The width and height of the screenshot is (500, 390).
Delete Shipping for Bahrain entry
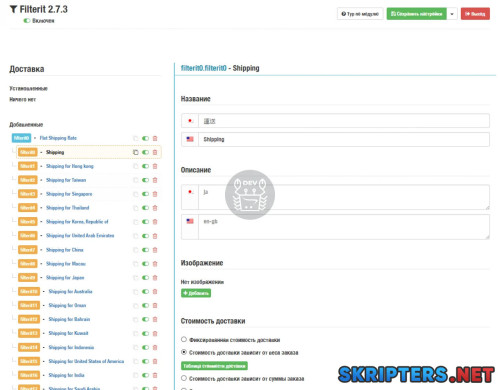(x=155, y=319)
